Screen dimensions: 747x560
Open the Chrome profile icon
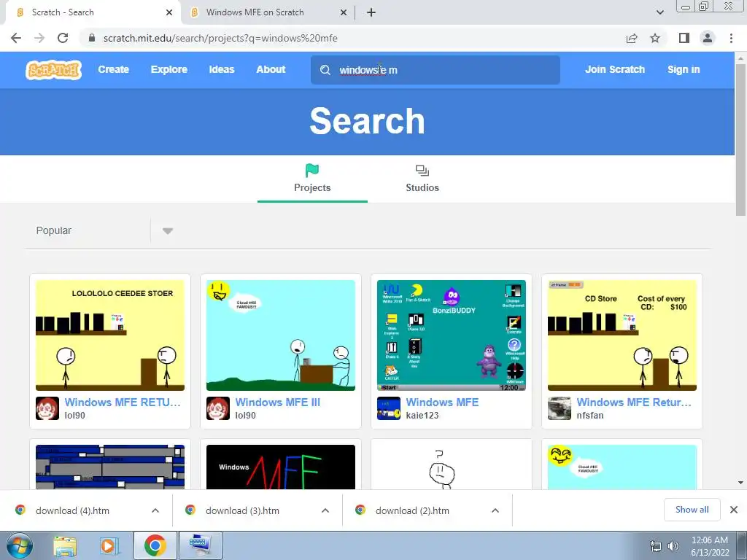tap(708, 38)
